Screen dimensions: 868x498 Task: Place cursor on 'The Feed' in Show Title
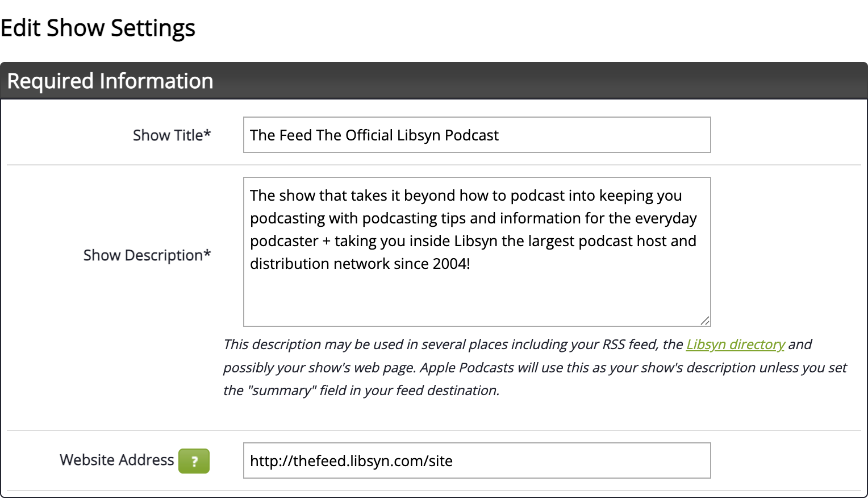pos(281,135)
